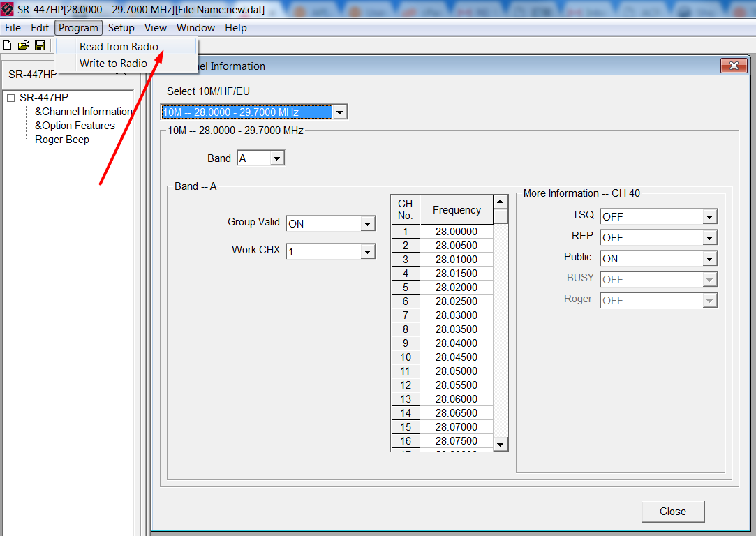
Task: Click the Open file folder icon
Action: tap(23, 45)
